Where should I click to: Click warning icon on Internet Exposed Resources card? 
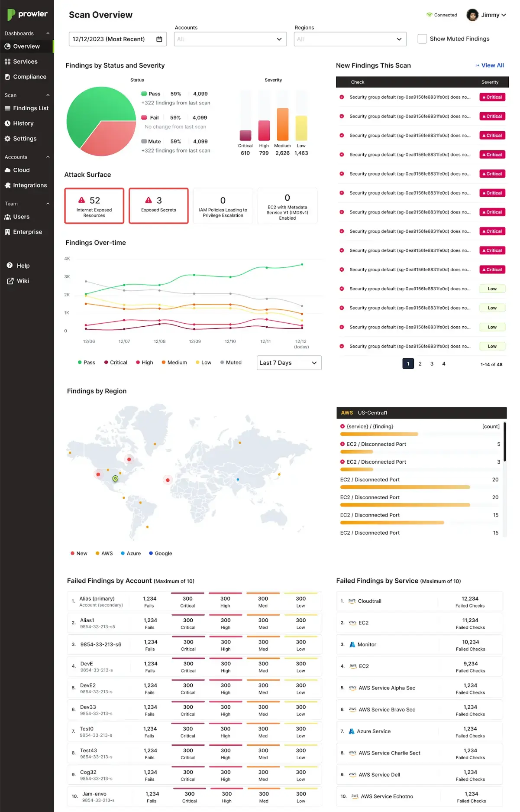click(81, 200)
